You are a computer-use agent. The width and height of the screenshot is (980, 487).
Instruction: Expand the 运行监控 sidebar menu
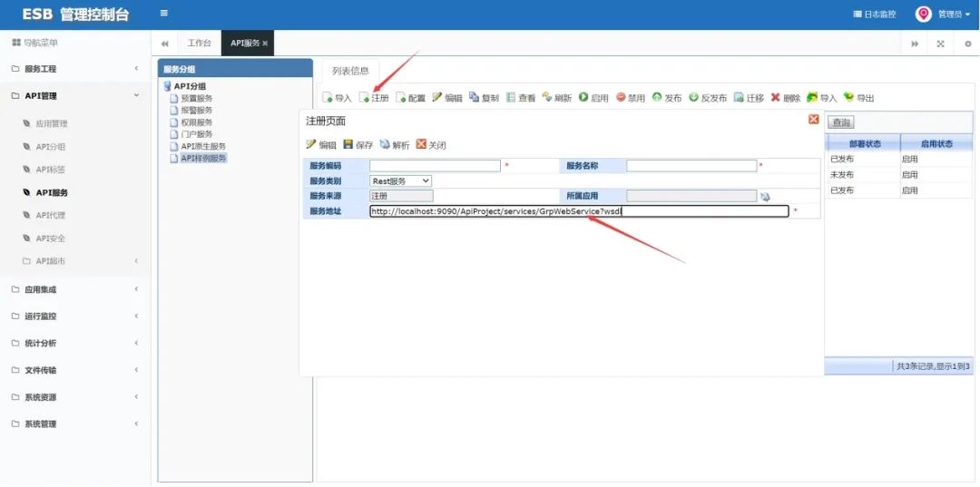pos(75,317)
